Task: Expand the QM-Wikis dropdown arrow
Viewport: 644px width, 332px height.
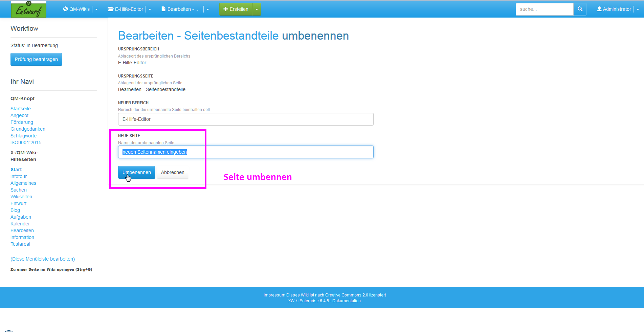Action: point(96,9)
